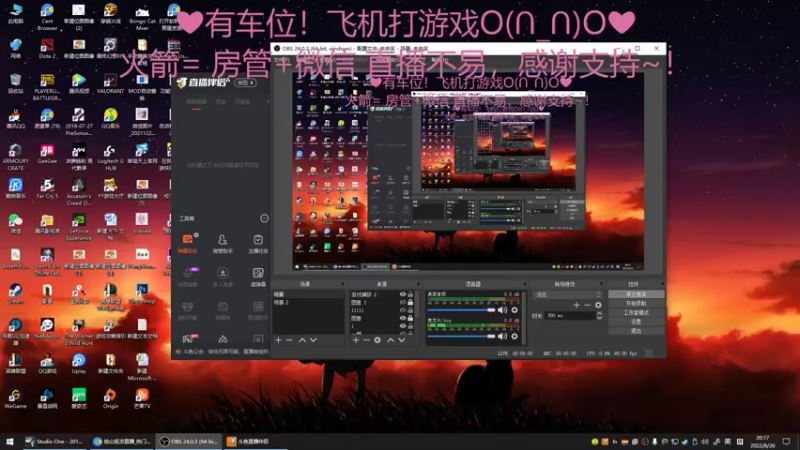Switch to first tab in 直播伴侣 scene bar
This screenshot has width=800, height=450.
pos(196,102)
